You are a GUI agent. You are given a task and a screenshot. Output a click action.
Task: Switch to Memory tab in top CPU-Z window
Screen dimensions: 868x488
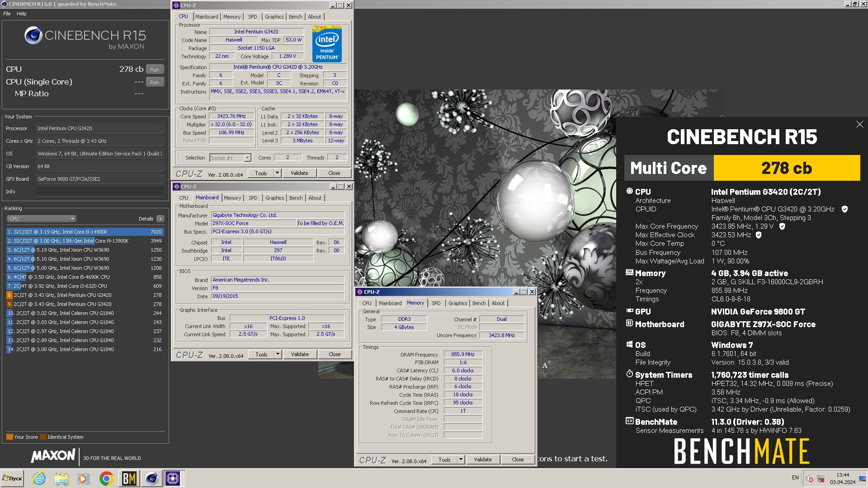point(232,17)
